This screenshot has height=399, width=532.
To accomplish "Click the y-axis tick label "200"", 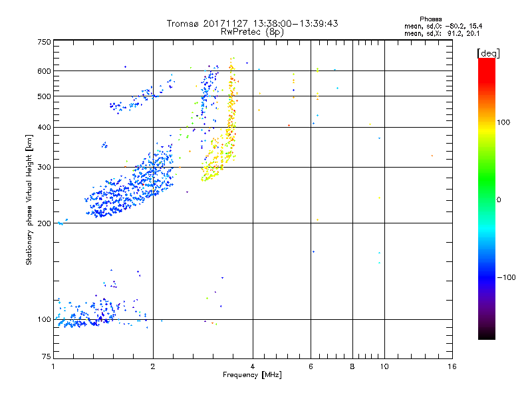I will pos(44,223).
